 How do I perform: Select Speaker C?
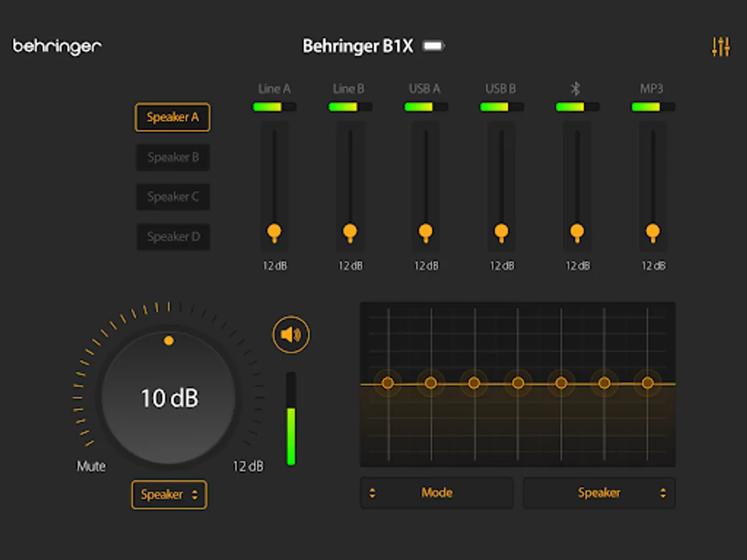click(172, 197)
